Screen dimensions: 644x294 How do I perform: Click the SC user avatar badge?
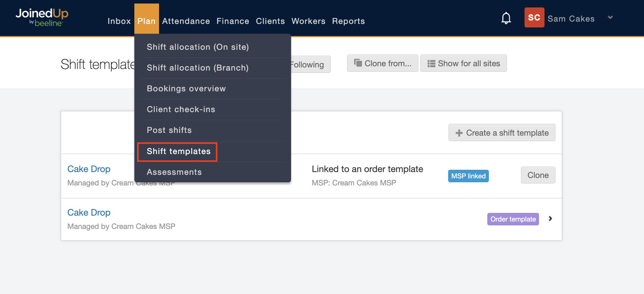pyautogui.click(x=534, y=18)
